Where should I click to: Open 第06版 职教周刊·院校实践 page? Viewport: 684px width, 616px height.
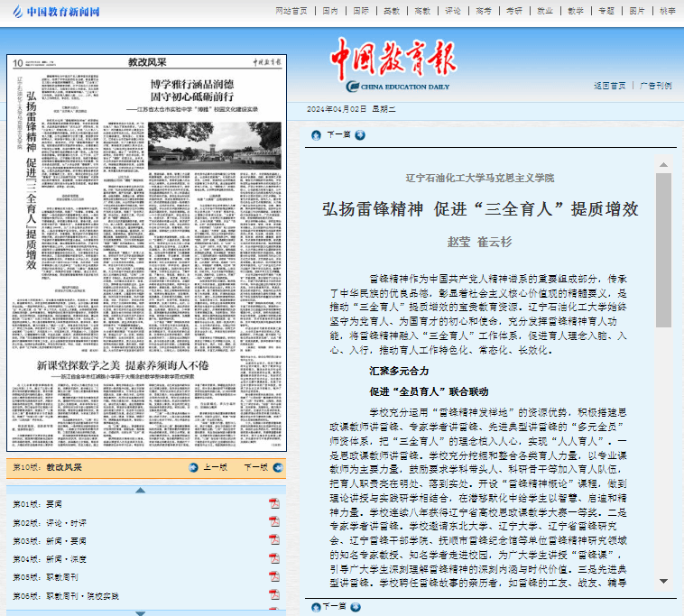point(66,597)
